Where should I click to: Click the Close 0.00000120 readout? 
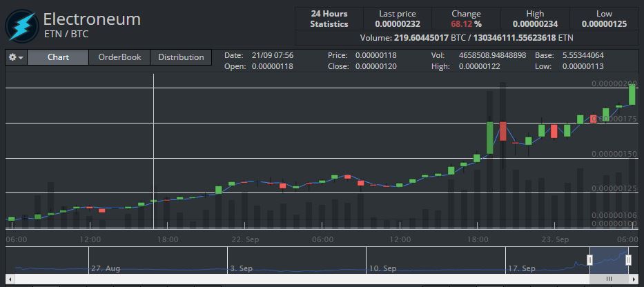[x=362, y=66]
